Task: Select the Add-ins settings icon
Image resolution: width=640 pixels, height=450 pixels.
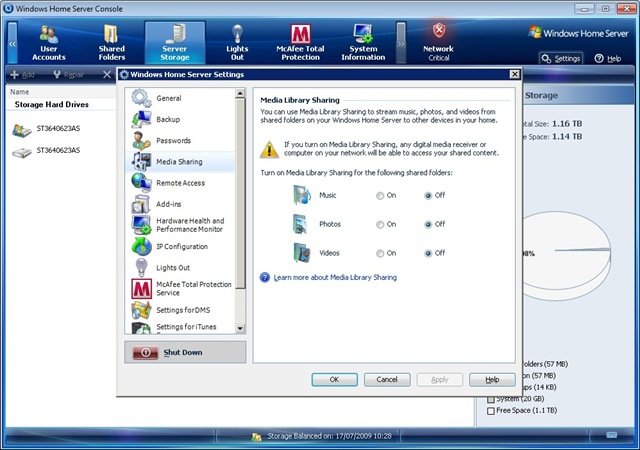Action: point(141,204)
